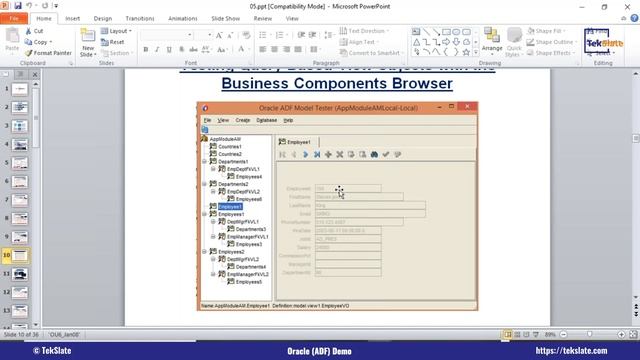Open Change Case dropdown
This screenshot has width=640, height=360.
click(x=222, y=49)
